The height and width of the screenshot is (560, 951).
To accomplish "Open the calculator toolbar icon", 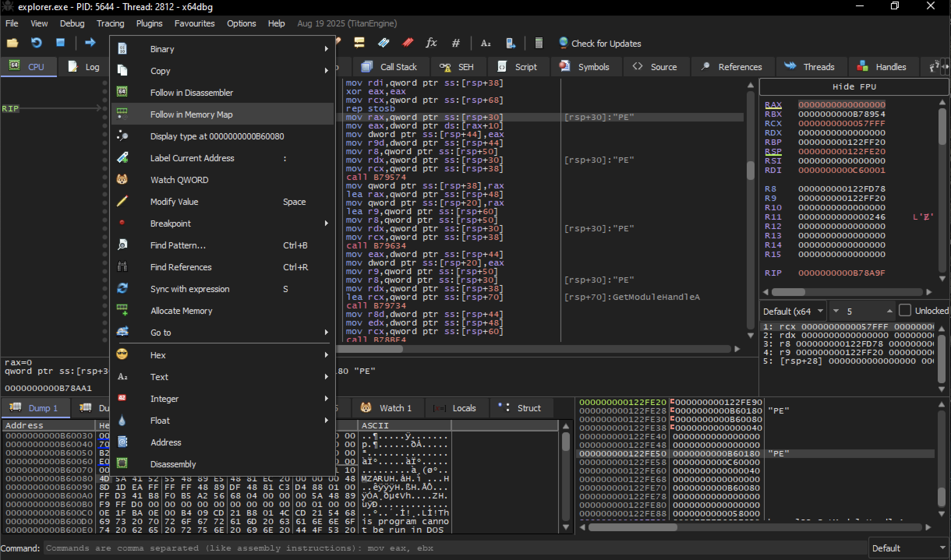I will [539, 43].
